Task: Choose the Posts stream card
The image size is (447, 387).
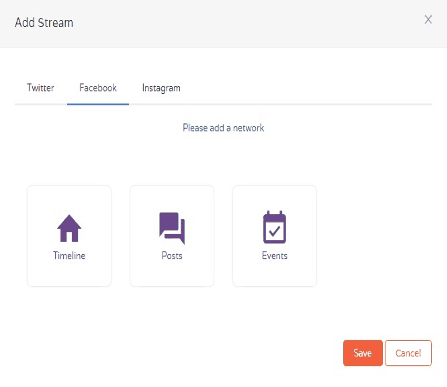Action: 172,236
